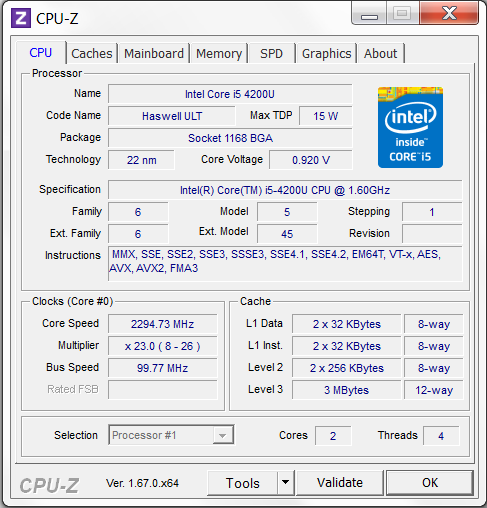Click the Instructions list field
This screenshot has height=508, width=487.
(x=285, y=264)
